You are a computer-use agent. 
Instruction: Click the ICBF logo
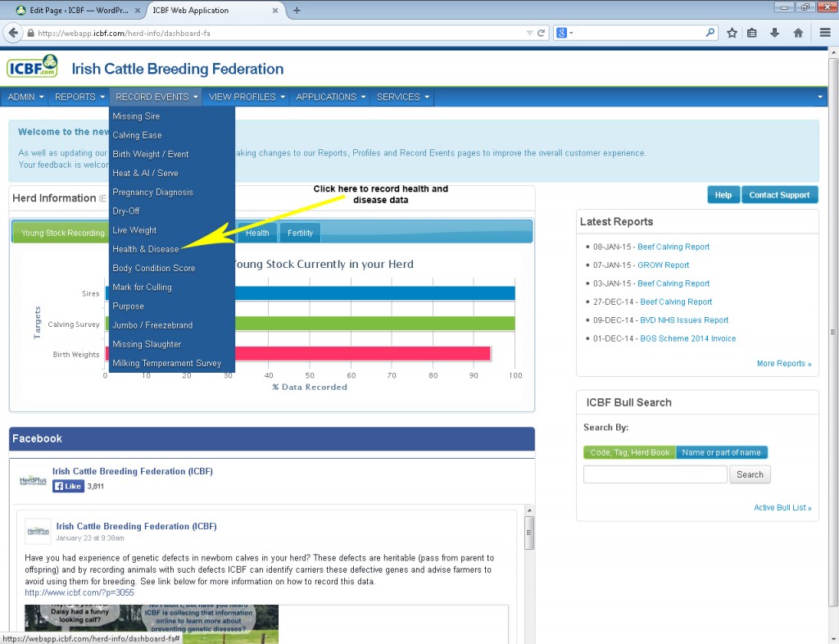(32, 66)
